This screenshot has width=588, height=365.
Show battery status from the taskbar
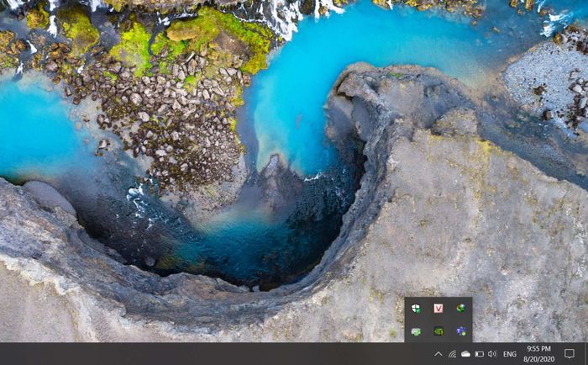(x=479, y=354)
